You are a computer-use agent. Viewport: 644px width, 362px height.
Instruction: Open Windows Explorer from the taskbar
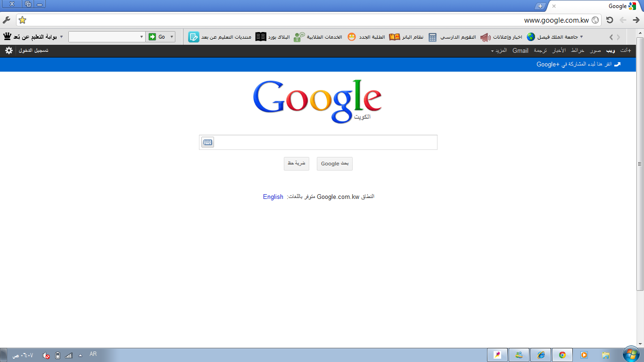[606, 355]
